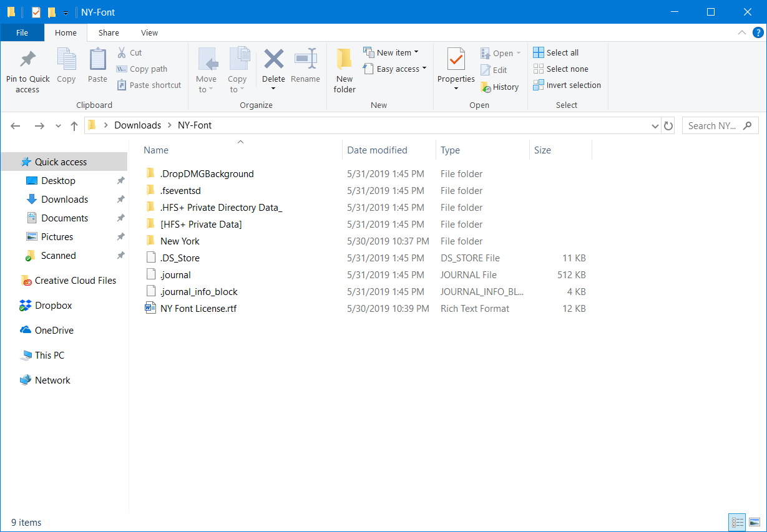Select Downloads in navigation pane
Viewport: 767px width, 532px height.
coord(64,199)
